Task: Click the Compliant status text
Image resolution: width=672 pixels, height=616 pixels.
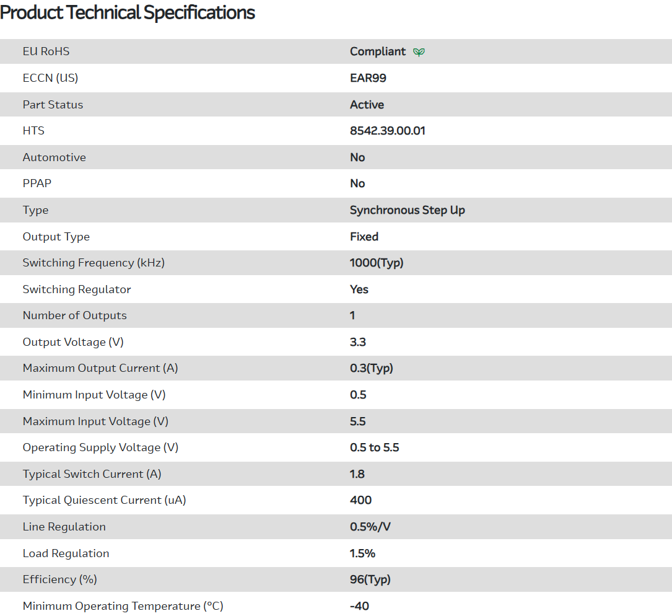Action: click(378, 51)
